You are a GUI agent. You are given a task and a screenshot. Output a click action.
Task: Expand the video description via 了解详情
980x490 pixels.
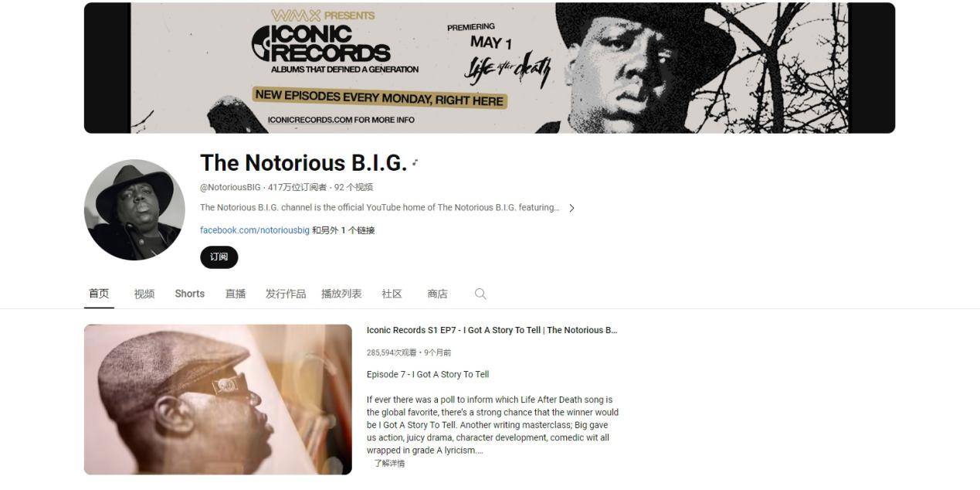coord(389,463)
